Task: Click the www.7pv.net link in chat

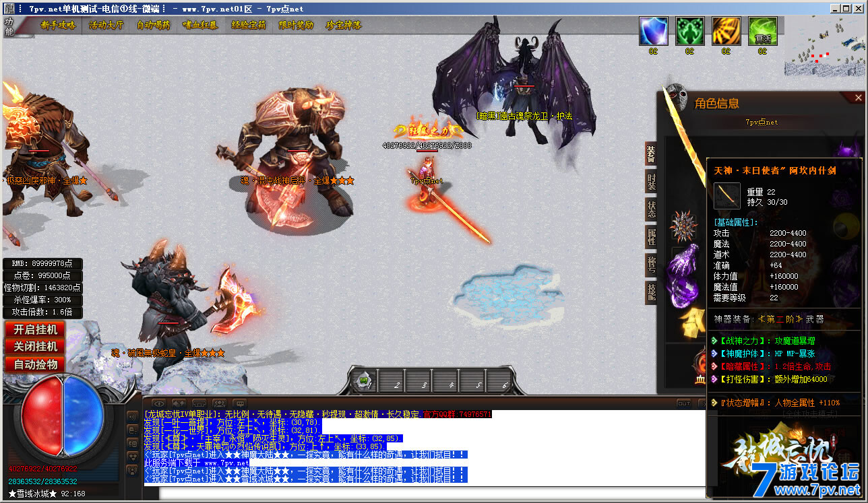Action: 226,463
